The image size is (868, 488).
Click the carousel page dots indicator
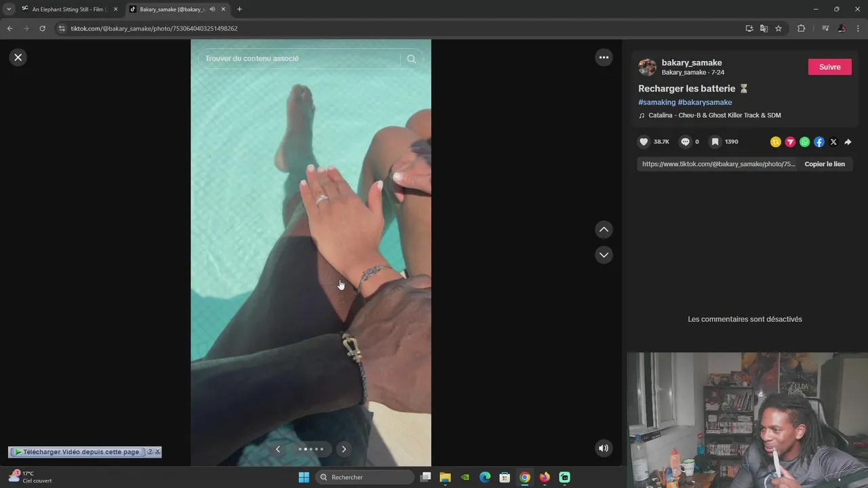pos(311,449)
